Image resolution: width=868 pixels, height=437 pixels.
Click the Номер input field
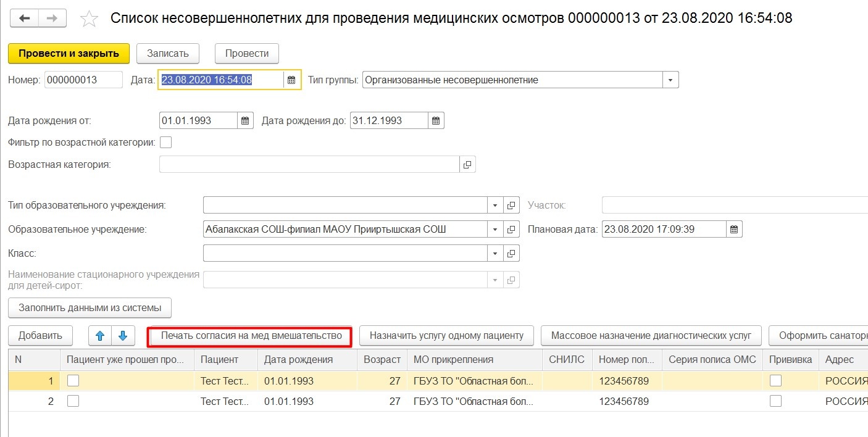click(x=83, y=80)
